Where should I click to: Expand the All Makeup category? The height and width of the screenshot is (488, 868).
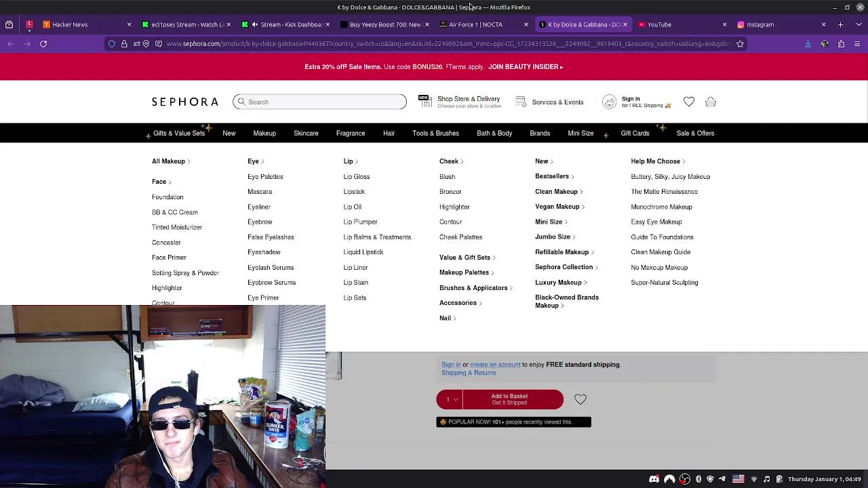click(171, 161)
